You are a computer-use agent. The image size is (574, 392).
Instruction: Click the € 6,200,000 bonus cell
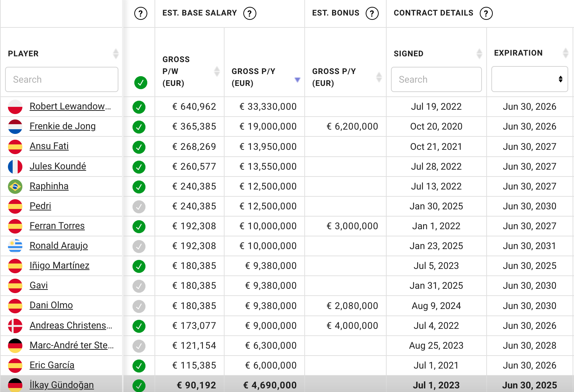click(352, 127)
